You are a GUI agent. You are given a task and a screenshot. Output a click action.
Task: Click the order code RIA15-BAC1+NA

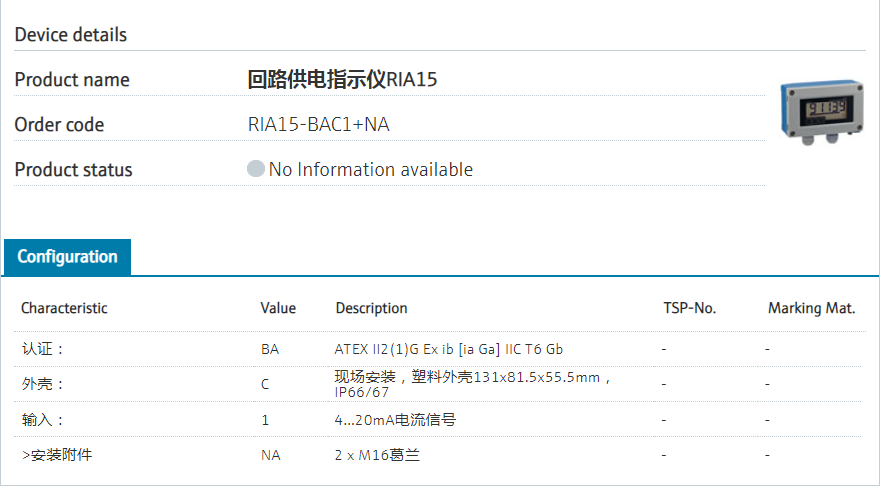[x=318, y=125]
